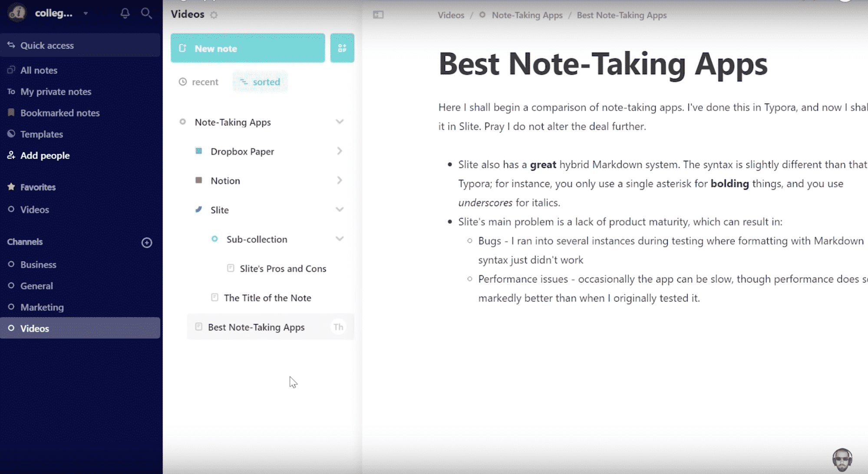Toggle Notion expand arrow
868x474 pixels.
(x=340, y=180)
